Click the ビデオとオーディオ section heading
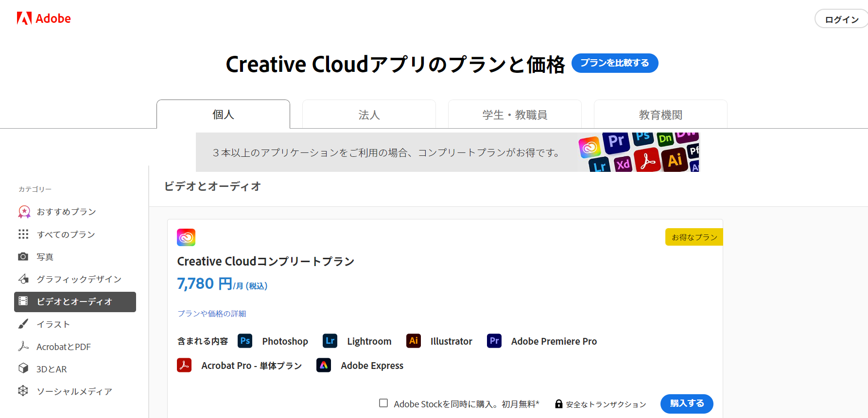868x418 pixels. pos(212,186)
